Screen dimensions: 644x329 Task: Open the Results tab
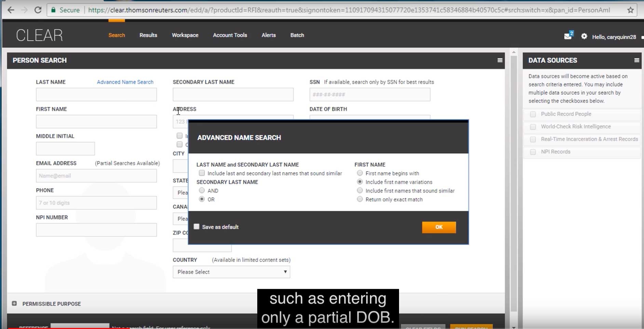pyautogui.click(x=148, y=35)
